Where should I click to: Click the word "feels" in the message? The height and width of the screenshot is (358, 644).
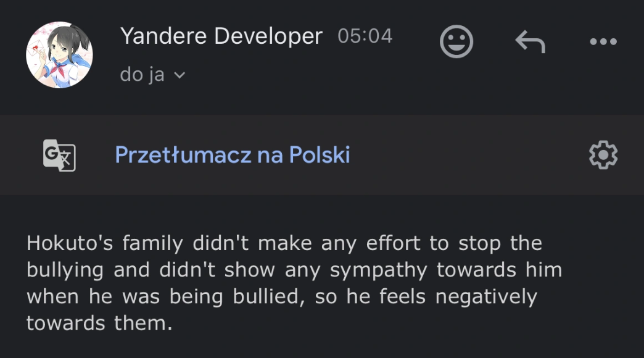click(402, 296)
